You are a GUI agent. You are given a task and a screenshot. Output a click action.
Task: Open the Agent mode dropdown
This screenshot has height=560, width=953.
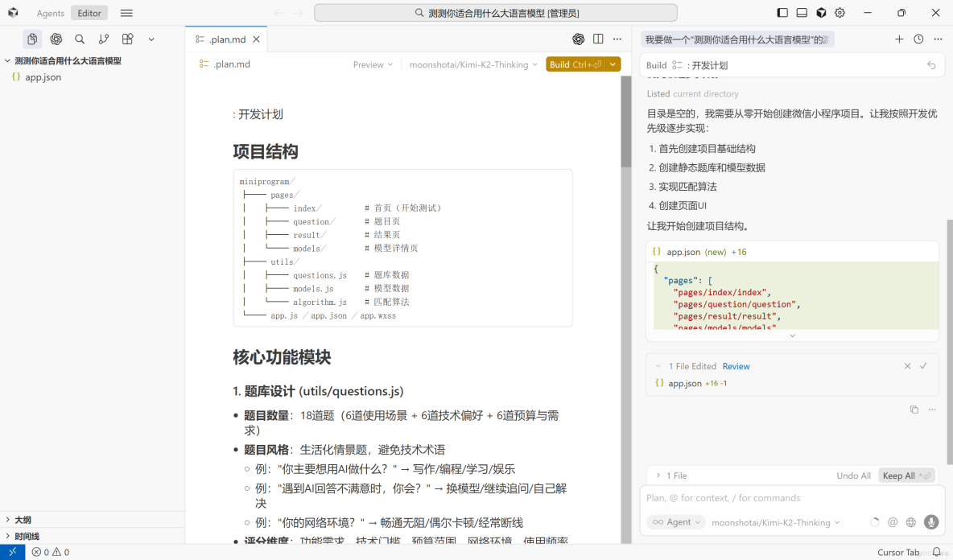pos(676,522)
